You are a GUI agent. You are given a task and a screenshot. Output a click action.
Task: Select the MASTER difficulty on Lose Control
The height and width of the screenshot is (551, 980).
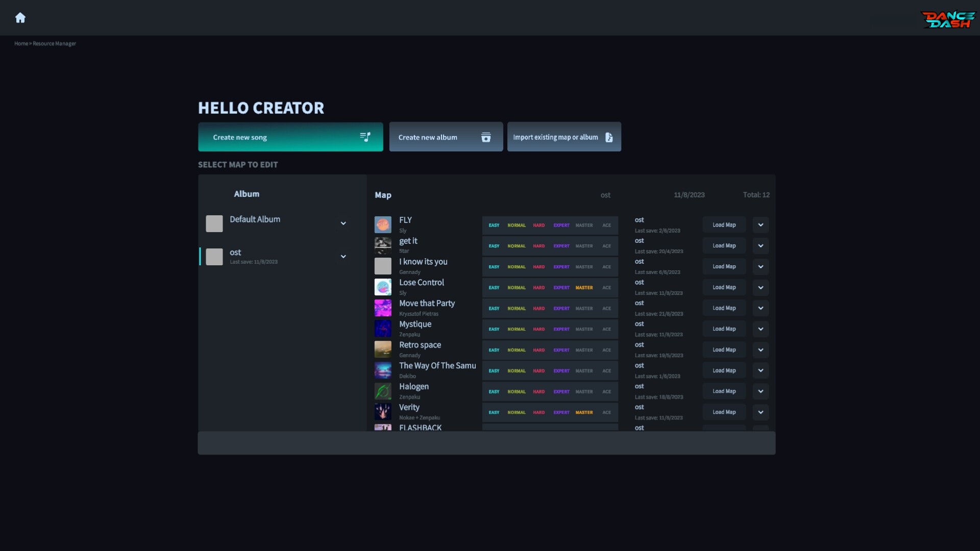584,287
